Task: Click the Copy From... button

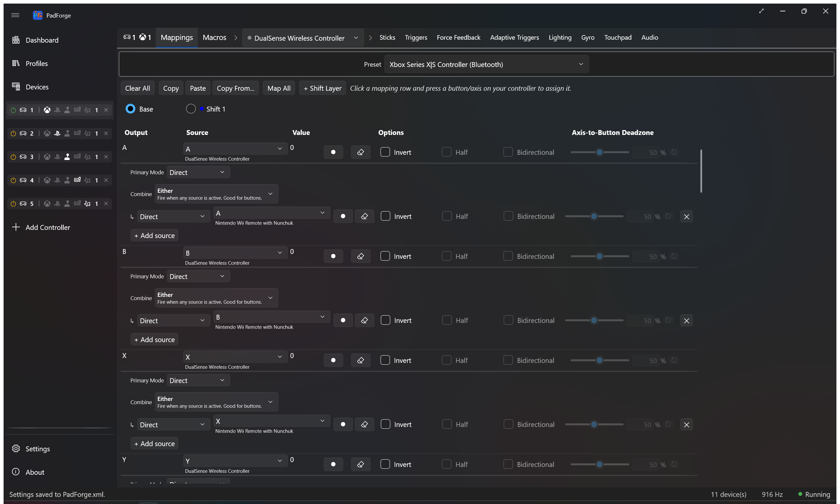Action: tap(236, 88)
